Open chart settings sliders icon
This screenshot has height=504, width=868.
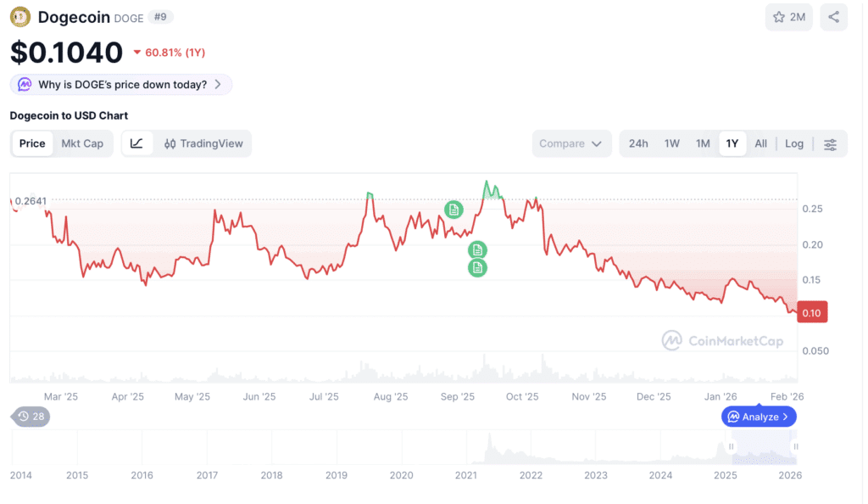830,144
